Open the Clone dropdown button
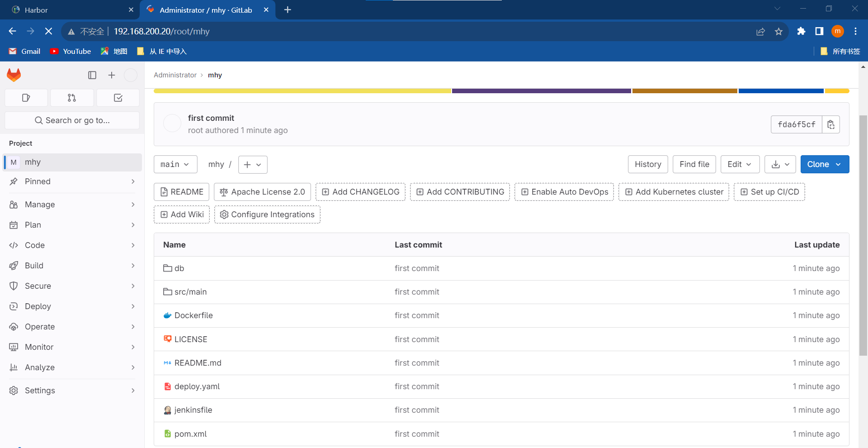Viewport: 868px width, 448px height. tap(825, 164)
